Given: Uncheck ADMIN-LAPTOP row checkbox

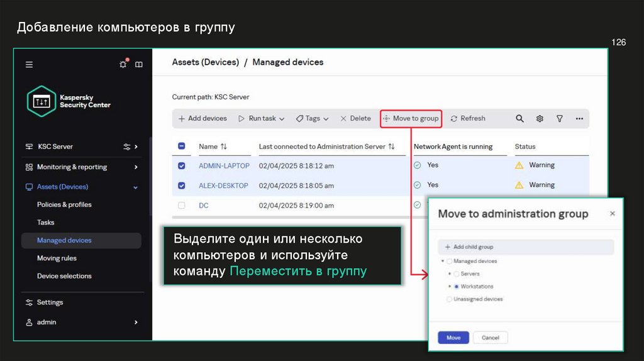Looking at the screenshot, I should (182, 165).
